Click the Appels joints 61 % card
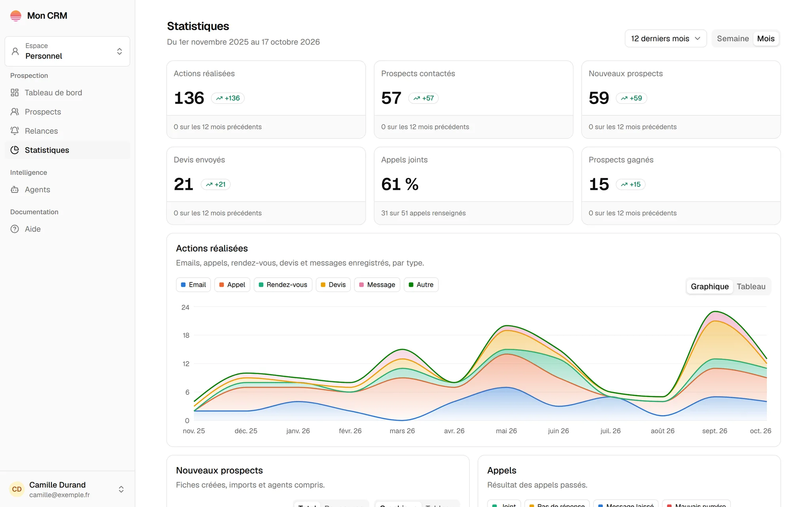The height and width of the screenshot is (507, 812). [x=473, y=186]
